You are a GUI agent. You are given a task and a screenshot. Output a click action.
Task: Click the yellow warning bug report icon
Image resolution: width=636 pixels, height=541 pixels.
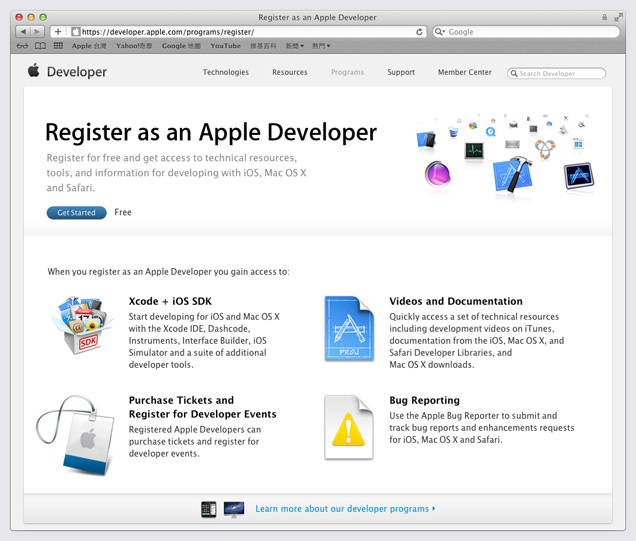pos(348,427)
